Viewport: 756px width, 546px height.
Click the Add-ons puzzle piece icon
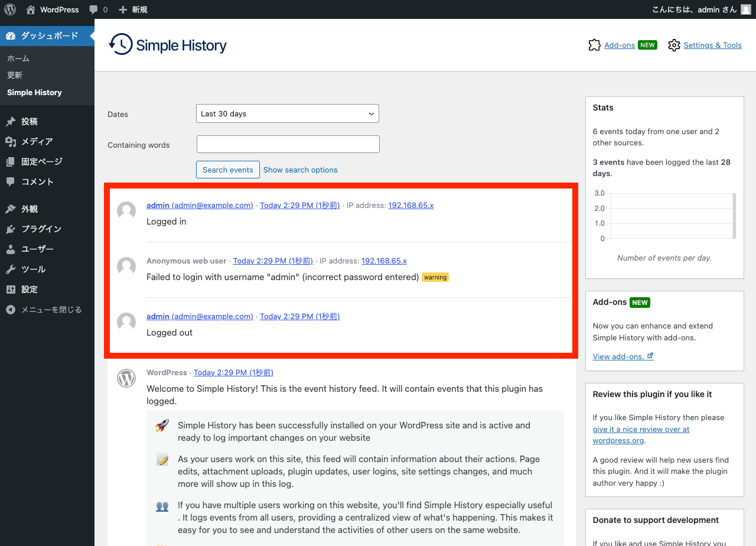pos(595,45)
